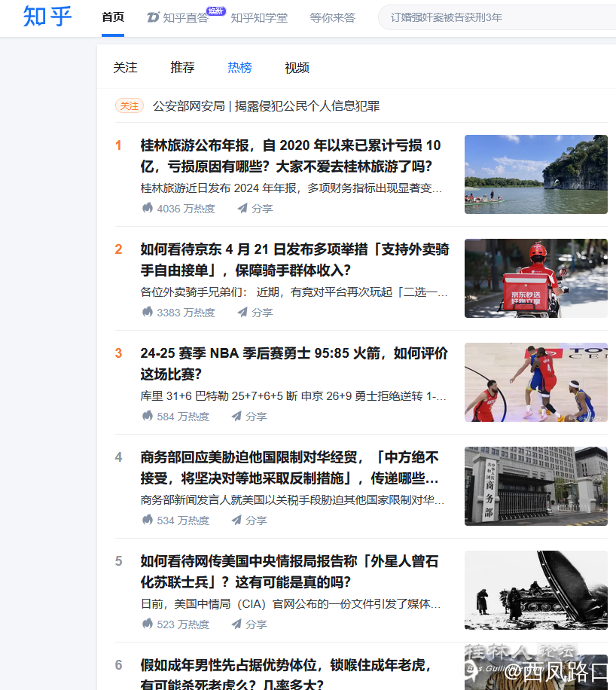Click the orange 关注 badge beside 公安部网安局
Viewport: 616px width, 690px height.
pos(129,105)
